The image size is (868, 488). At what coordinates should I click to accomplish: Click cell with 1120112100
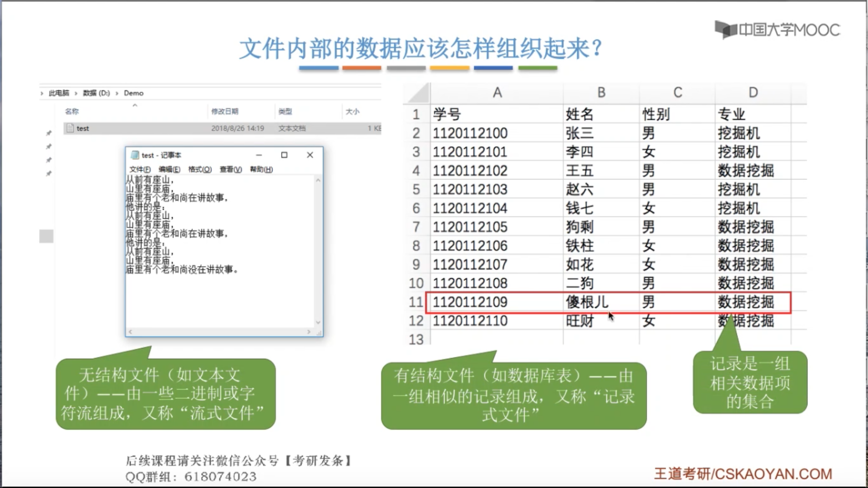pyautogui.click(x=497, y=133)
